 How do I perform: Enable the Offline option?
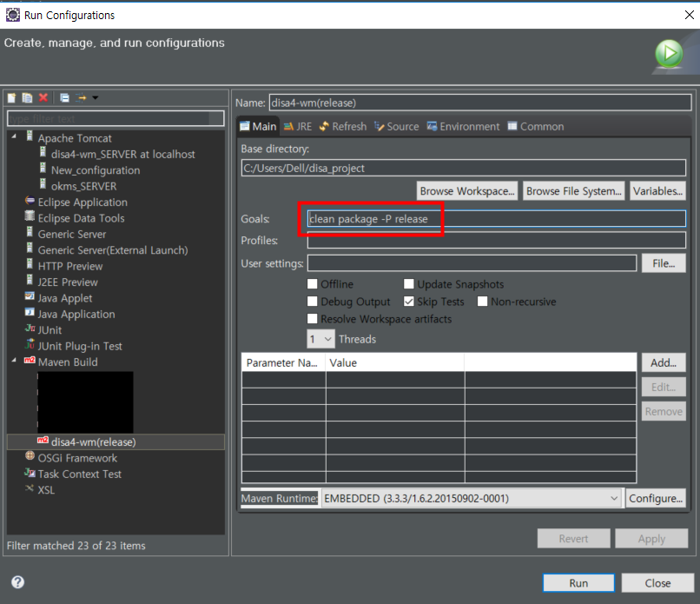[x=312, y=283]
